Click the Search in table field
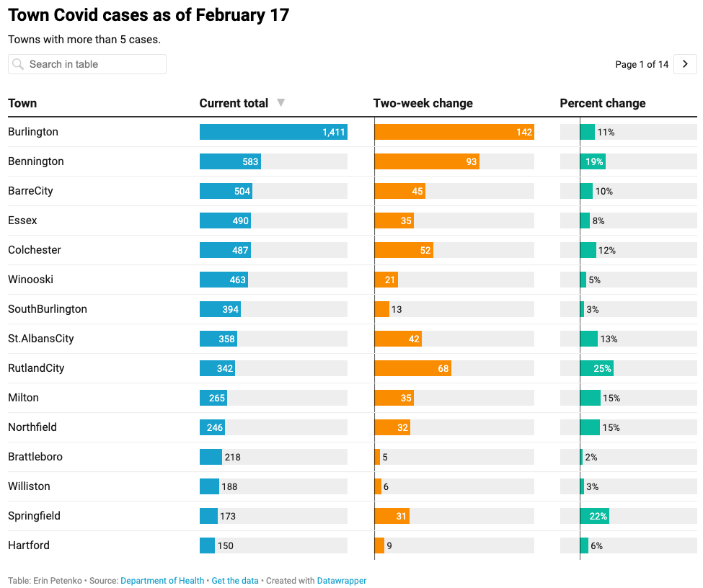The width and height of the screenshot is (703, 588). (x=94, y=64)
